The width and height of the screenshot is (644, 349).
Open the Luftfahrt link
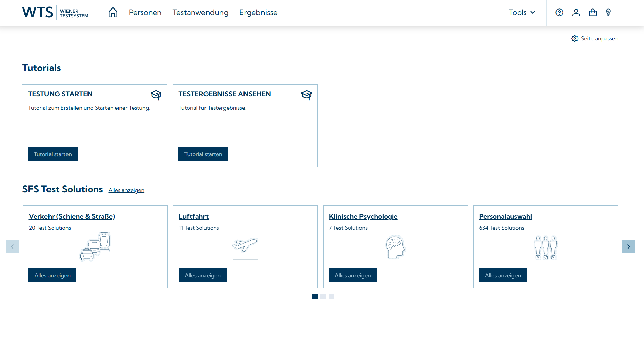click(x=194, y=216)
